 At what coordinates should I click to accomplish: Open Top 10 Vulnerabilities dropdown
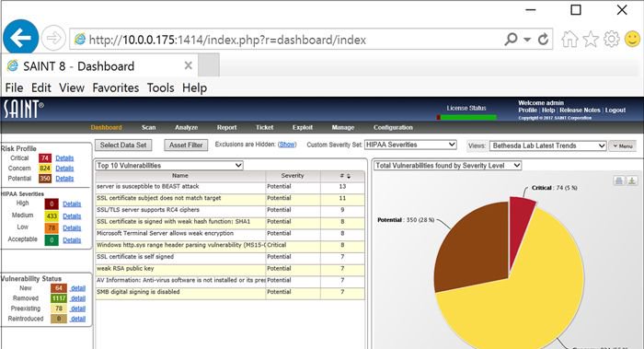click(x=168, y=165)
